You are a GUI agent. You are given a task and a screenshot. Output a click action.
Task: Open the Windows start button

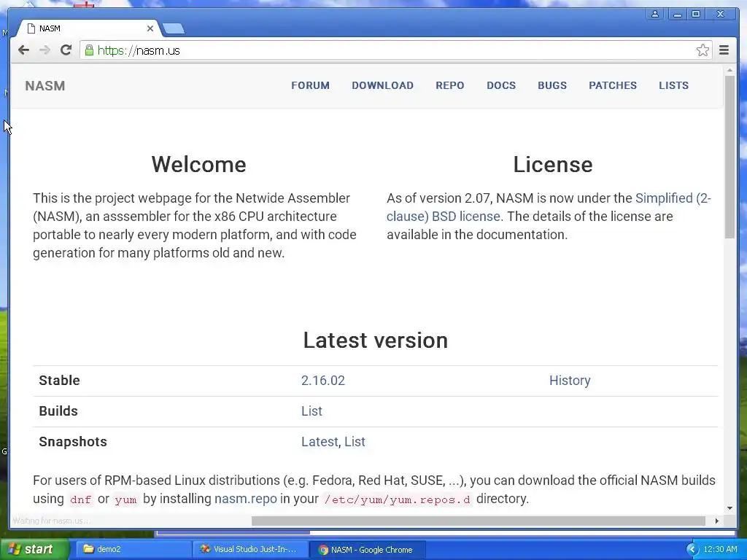click(34, 550)
